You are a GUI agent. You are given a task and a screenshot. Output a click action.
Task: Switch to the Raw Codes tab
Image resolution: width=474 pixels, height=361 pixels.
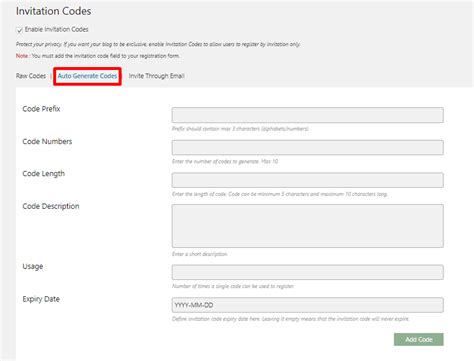tap(31, 76)
